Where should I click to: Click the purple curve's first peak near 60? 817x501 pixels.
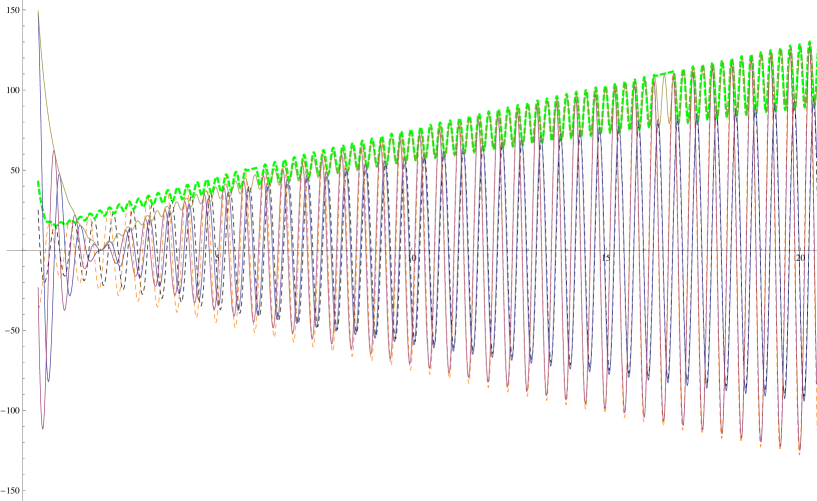pos(54,151)
